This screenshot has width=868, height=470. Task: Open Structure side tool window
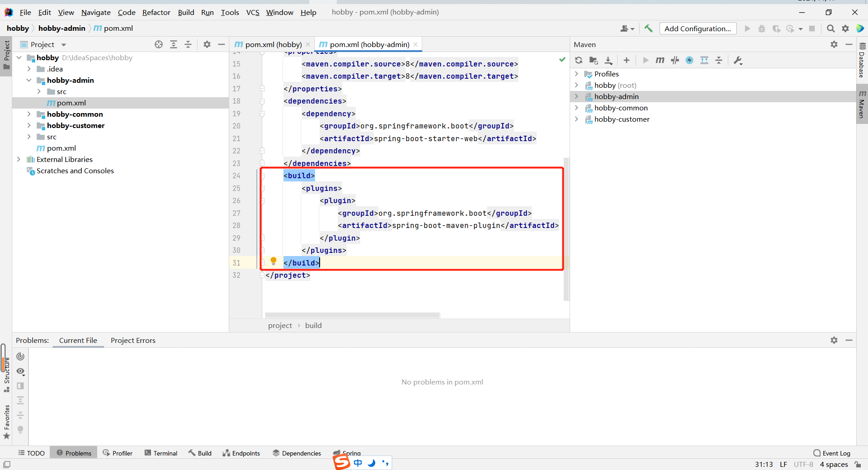tap(6, 374)
